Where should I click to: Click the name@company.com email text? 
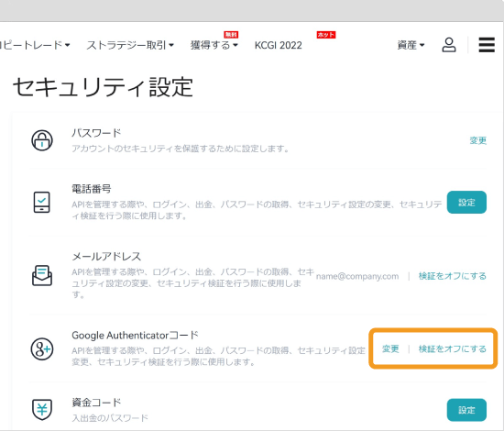(357, 276)
